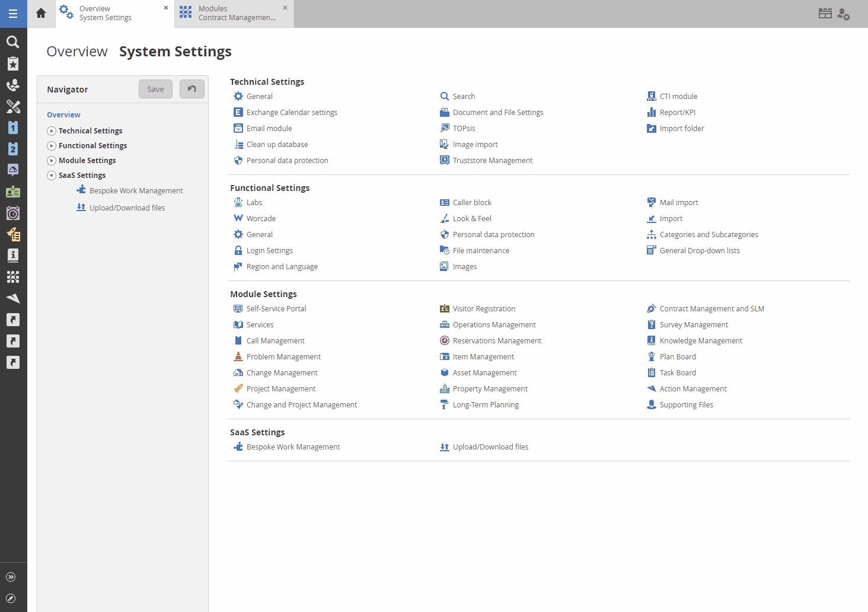Open Caller block settings
This screenshot has height=612, width=868.
(x=465, y=202)
